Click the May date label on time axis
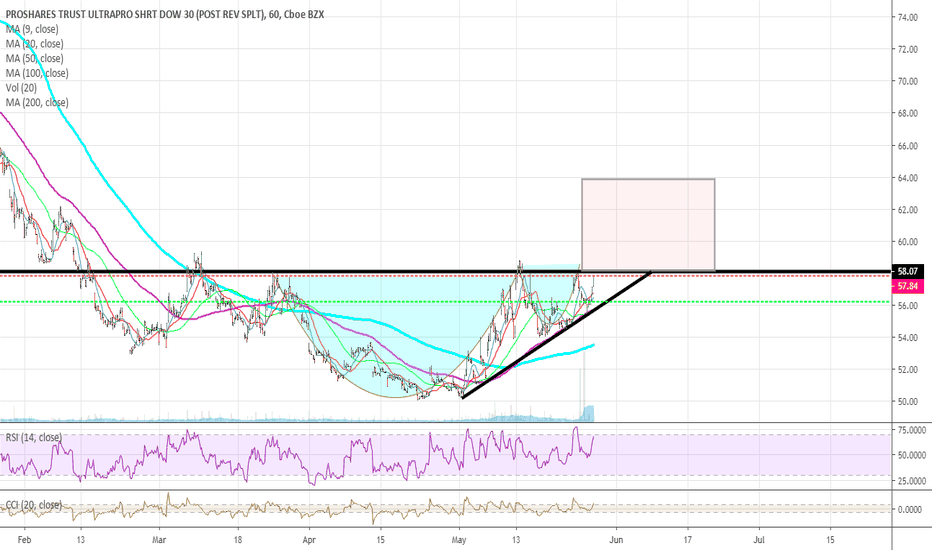This screenshot has width=932, height=550. [459, 540]
